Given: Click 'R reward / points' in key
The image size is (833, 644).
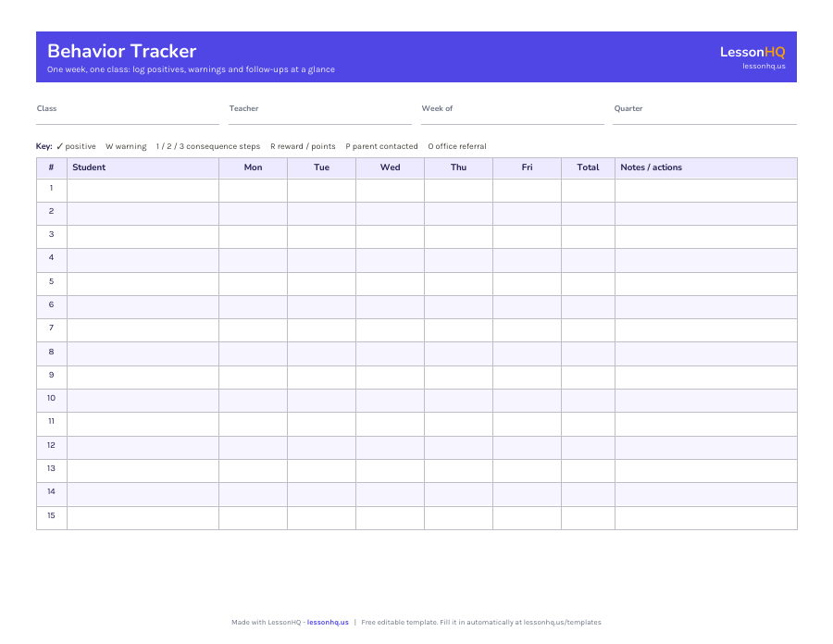Looking at the screenshot, I should tap(303, 146).
